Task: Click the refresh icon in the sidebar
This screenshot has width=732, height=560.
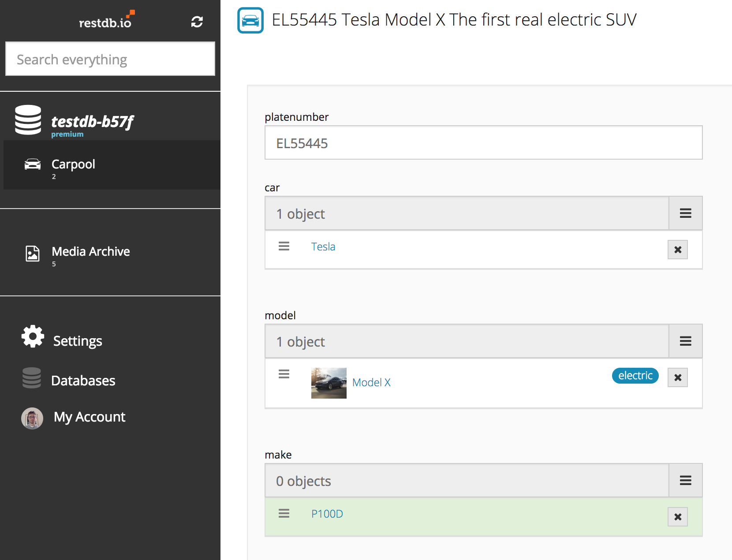Action: coord(197,22)
